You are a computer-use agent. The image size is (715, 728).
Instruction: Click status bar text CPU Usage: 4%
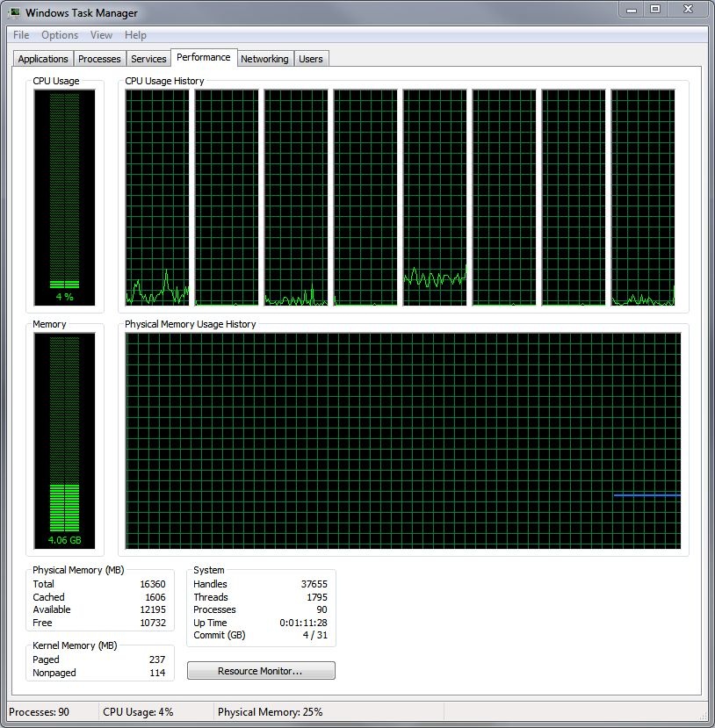coord(138,711)
